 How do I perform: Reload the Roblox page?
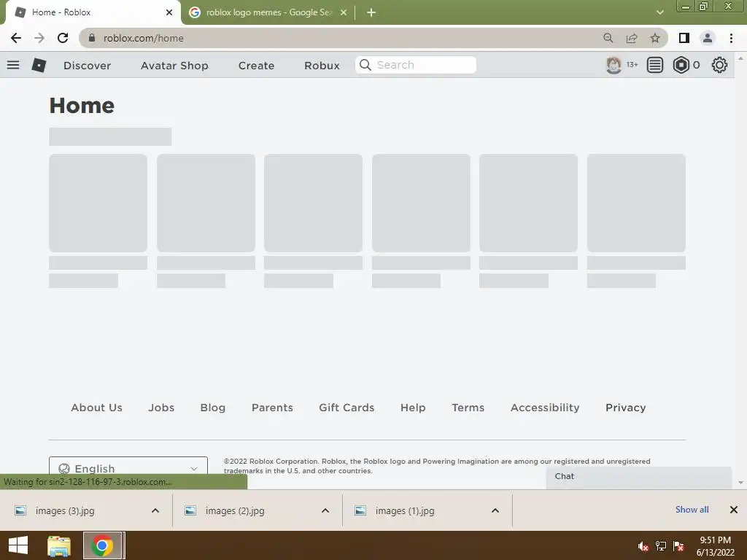point(63,38)
